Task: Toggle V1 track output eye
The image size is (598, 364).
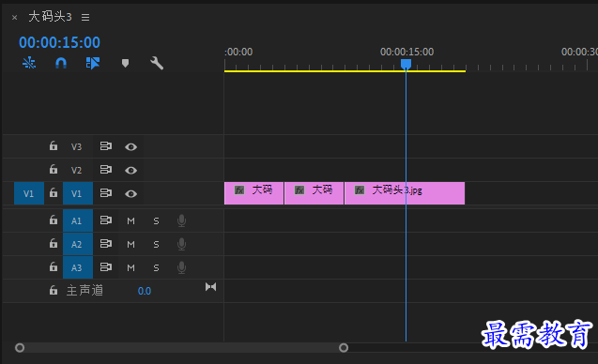Action: (130, 194)
